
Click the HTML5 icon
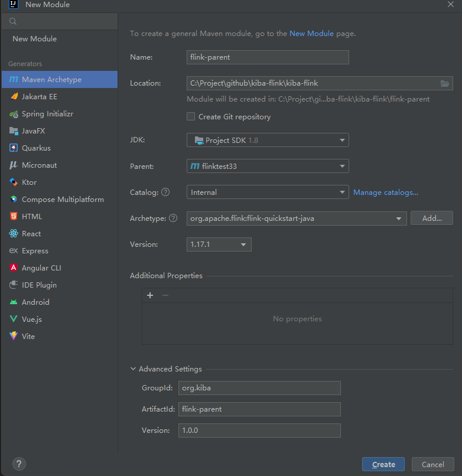point(14,216)
